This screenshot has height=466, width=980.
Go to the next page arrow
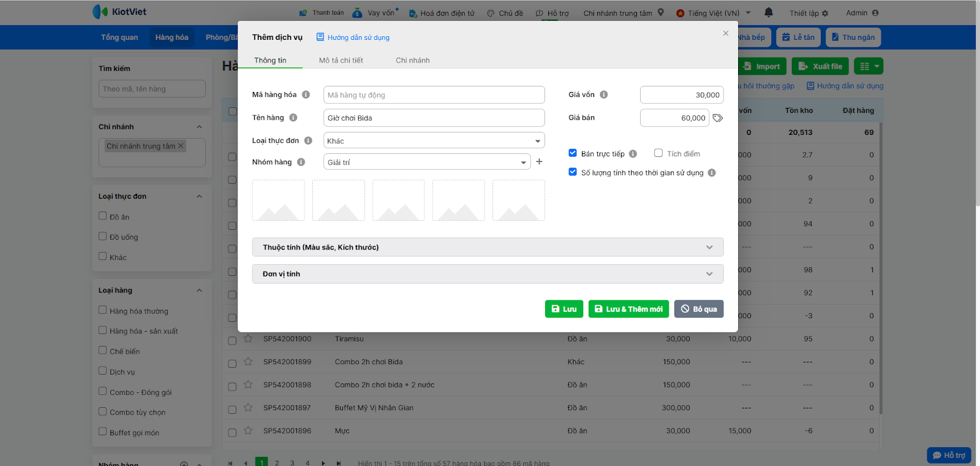tap(323, 463)
